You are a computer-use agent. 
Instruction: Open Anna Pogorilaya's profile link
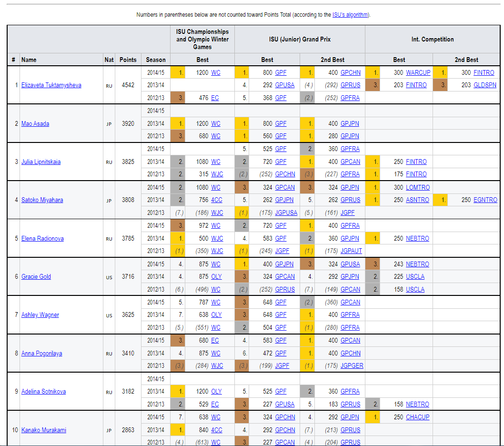42,354
